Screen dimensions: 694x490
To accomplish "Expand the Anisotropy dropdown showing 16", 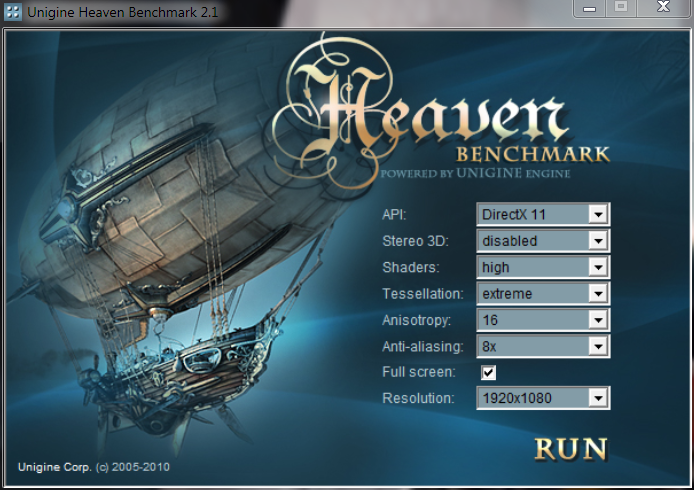I will [543, 320].
